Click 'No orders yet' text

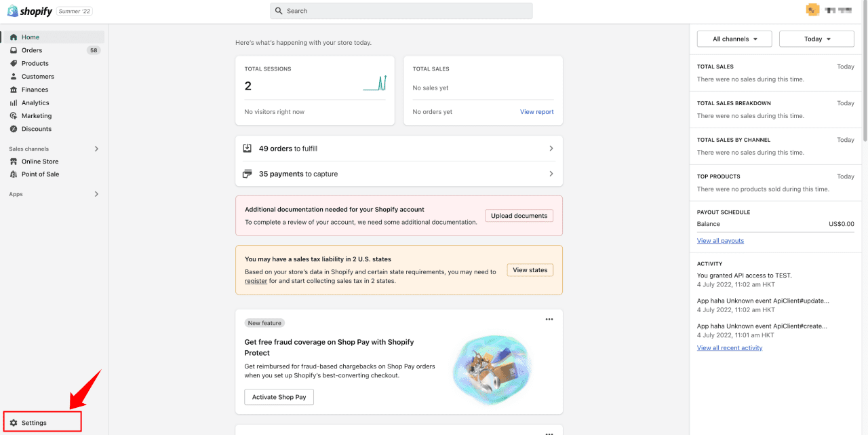(433, 112)
